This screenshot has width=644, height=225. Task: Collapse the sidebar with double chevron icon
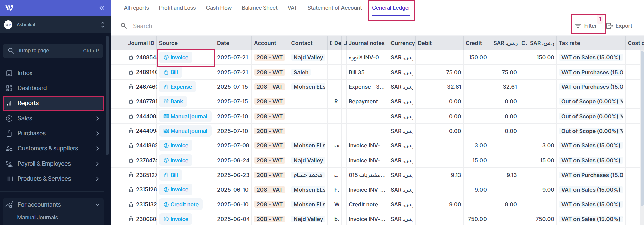point(102,8)
